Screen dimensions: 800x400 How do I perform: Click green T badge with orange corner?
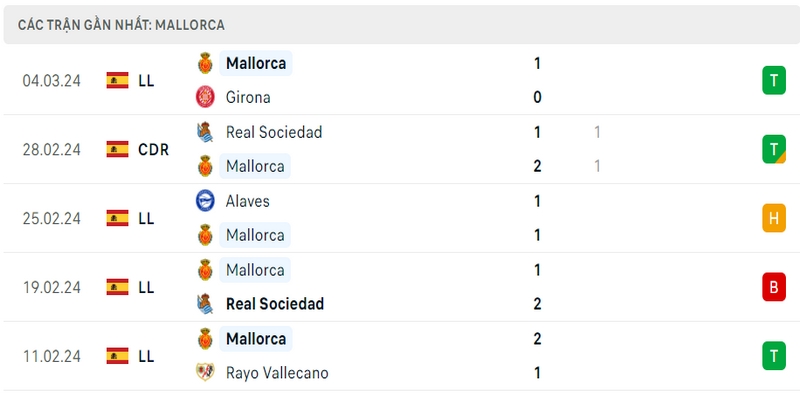(x=774, y=149)
